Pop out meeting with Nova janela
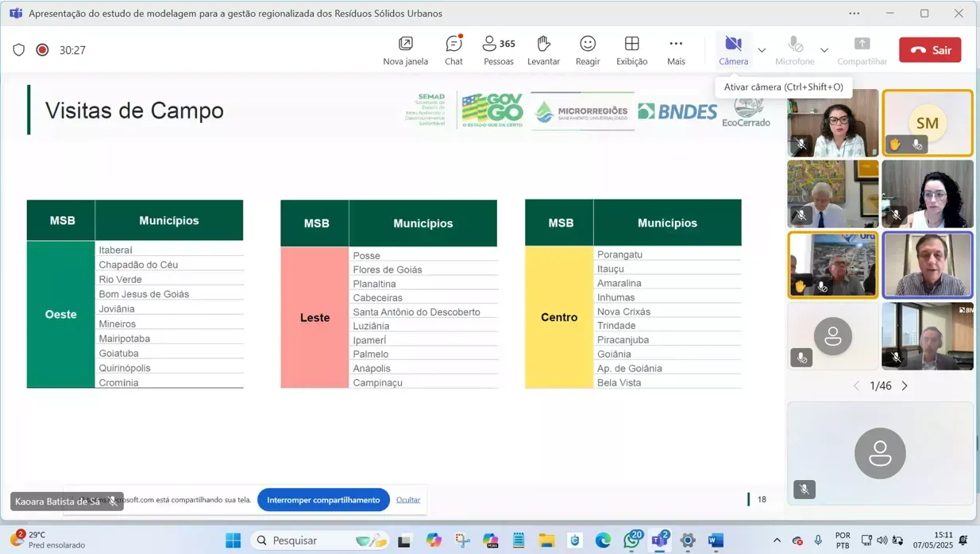This screenshot has width=980, height=554. point(405,50)
